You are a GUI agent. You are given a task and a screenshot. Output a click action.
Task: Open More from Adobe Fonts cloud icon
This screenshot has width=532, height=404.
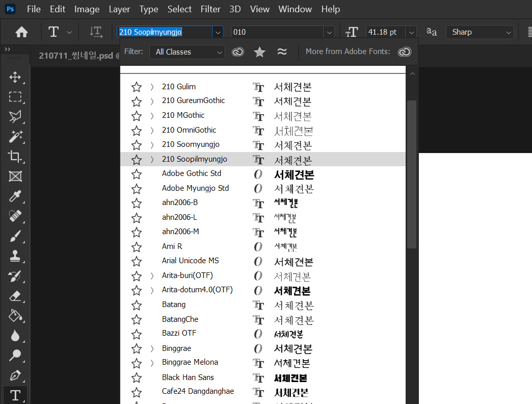405,52
